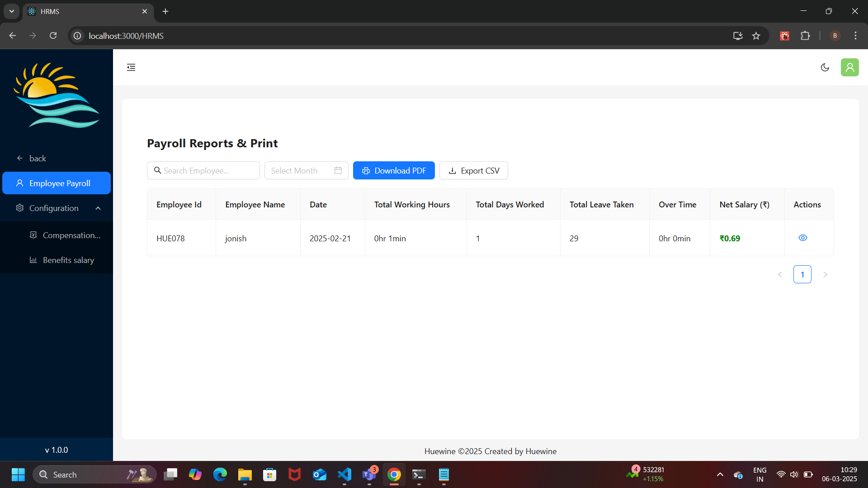Screen dimensions: 868x488
Task: Collapse the Configuration submenu
Action: 57,208
